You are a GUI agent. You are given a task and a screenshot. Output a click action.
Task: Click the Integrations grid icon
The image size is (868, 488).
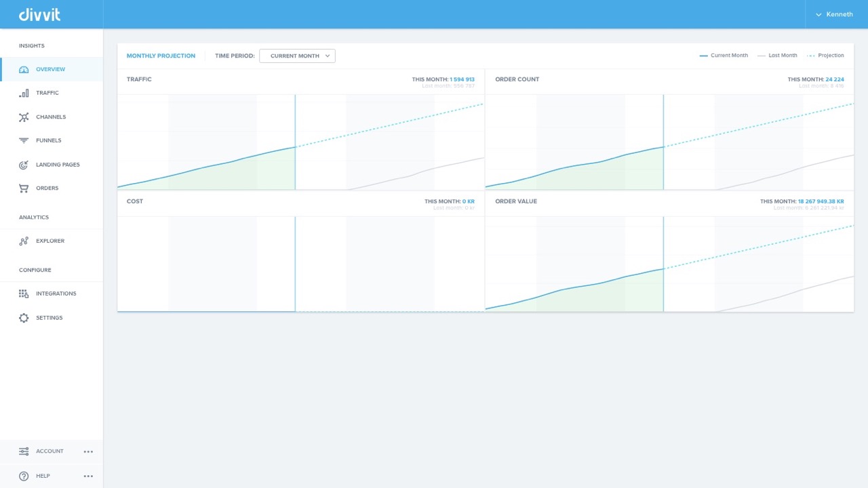pos(24,294)
